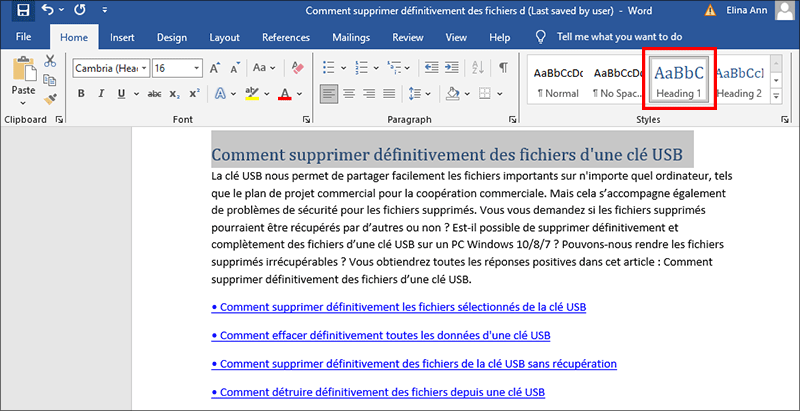Click the Multilevel List icon

coord(394,67)
